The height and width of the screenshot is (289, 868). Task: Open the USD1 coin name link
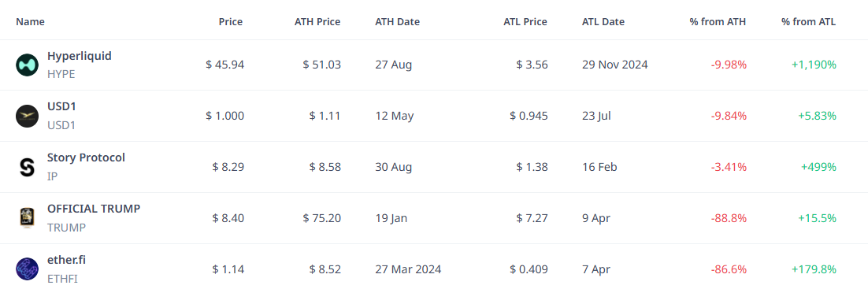click(61, 106)
